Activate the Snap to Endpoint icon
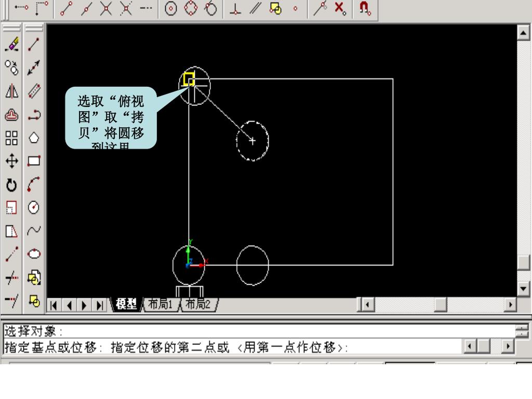 [x=66, y=8]
